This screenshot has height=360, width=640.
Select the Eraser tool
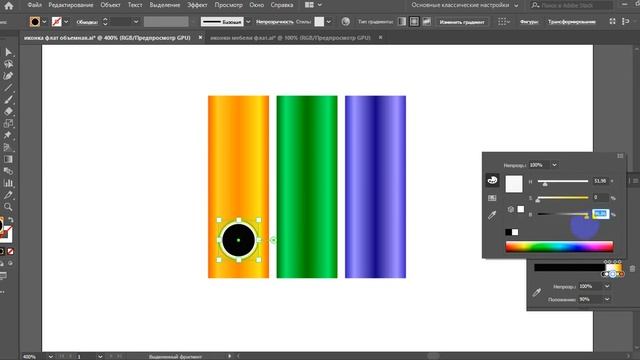click(x=8, y=111)
